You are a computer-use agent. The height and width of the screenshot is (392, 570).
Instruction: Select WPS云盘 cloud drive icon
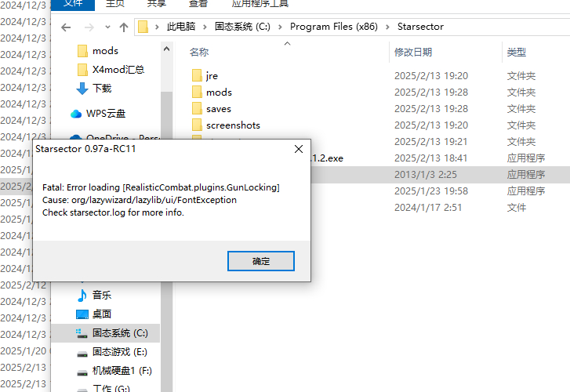click(x=76, y=114)
